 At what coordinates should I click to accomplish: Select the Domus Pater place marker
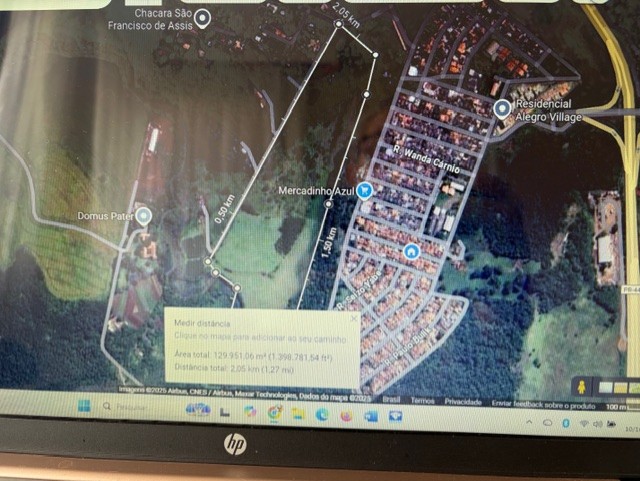tap(144, 215)
